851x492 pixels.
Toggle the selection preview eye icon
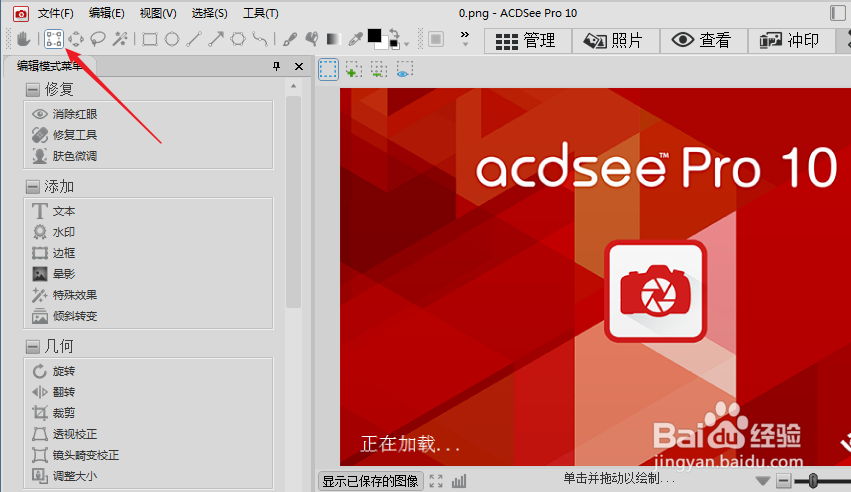pos(404,70)
